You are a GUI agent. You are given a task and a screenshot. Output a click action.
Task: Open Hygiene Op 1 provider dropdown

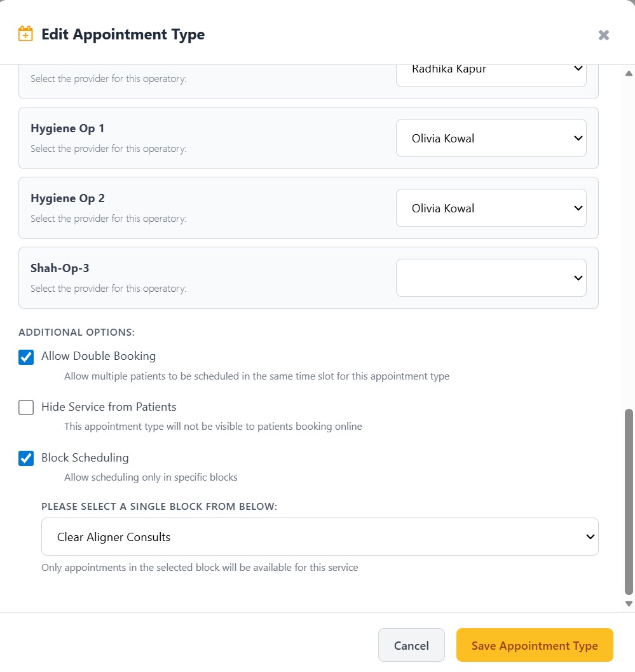[x=491, y=138]
